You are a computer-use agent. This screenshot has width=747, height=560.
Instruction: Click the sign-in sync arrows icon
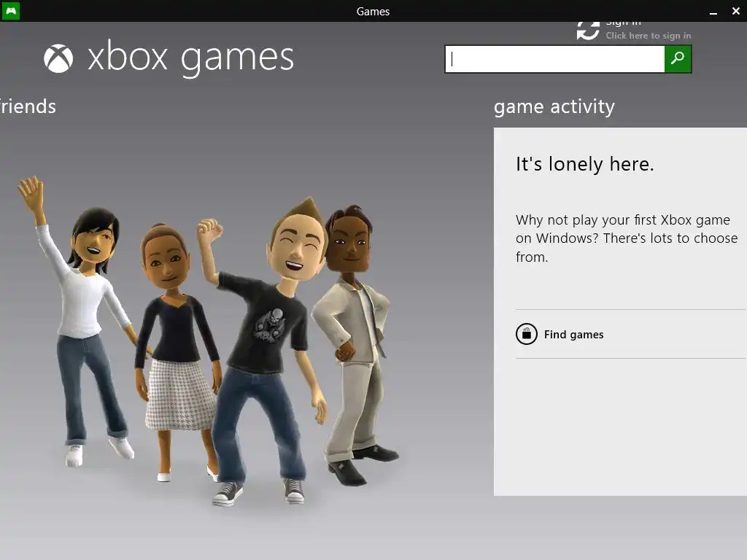click(588, 31)
